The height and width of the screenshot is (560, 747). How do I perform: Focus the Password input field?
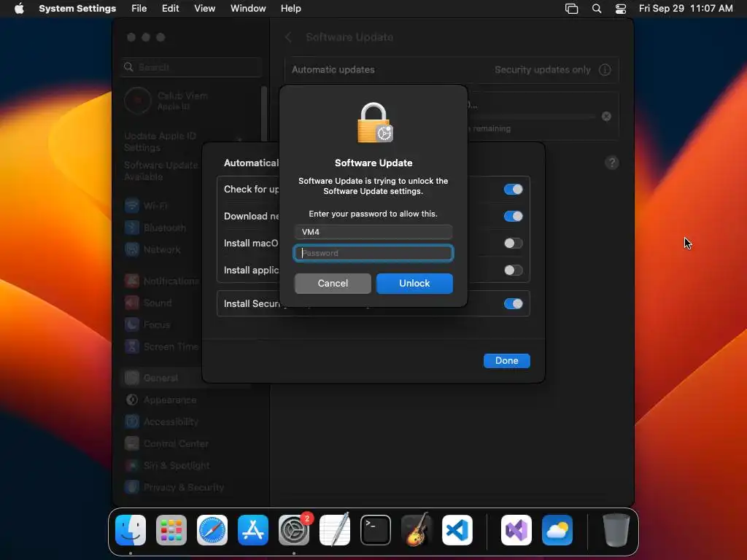373,253
